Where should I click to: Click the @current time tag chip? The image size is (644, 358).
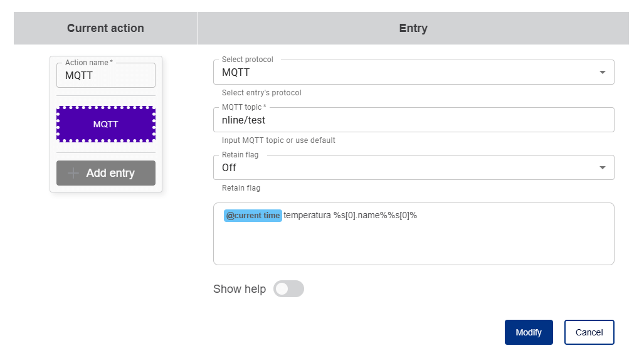click(x=253, y=216)
